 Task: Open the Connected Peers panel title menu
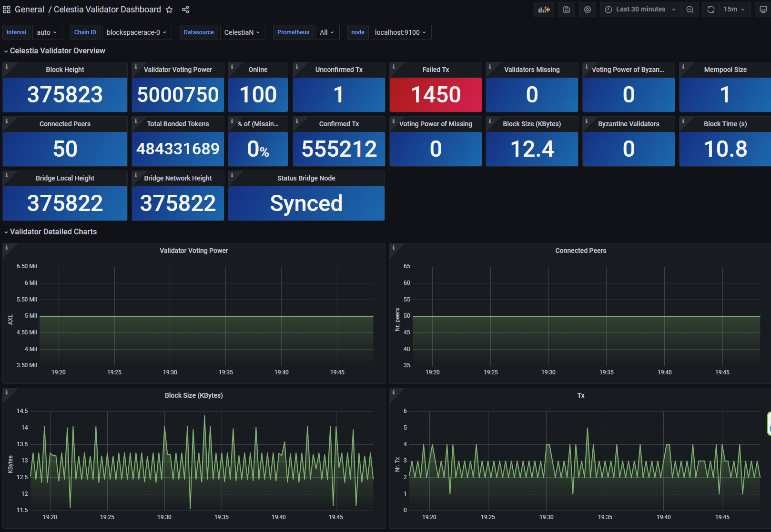pos(580,250)
